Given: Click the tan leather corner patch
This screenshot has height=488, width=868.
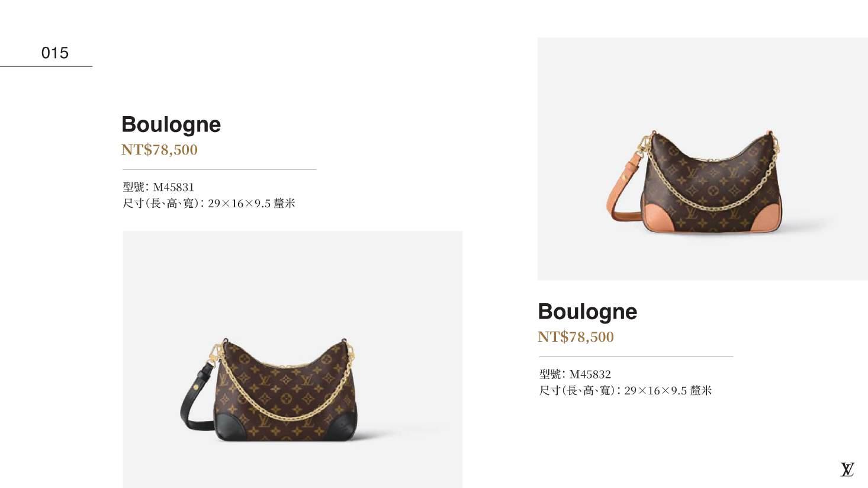Looking at the screenshot, I should (658, 218).
